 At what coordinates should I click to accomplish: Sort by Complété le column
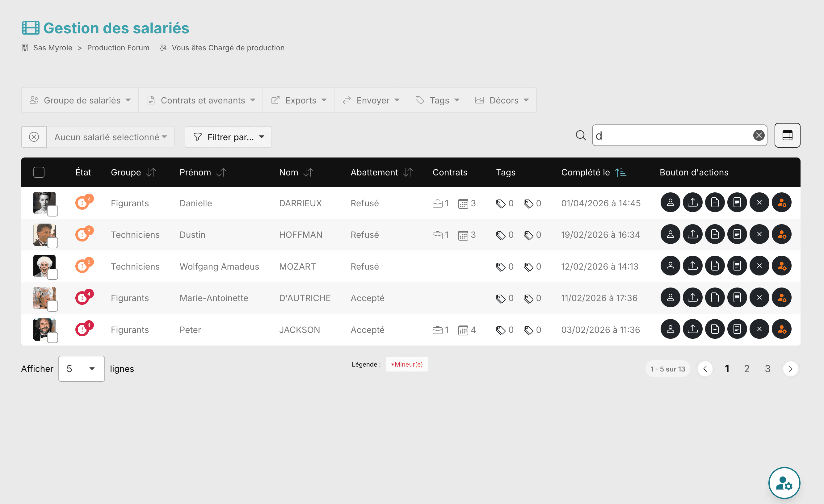[x=620, y=173]
